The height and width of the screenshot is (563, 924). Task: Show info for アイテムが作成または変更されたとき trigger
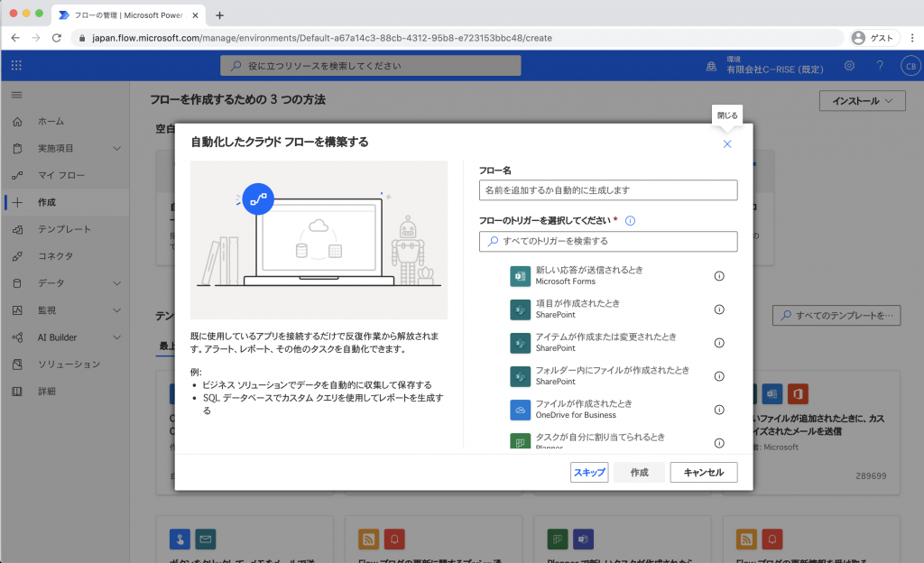tap(719, 343)
